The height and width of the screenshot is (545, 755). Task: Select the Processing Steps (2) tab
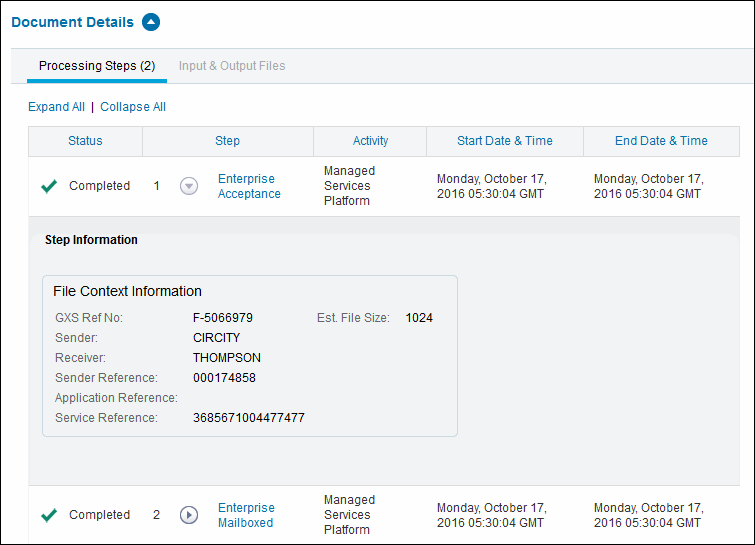97,66
